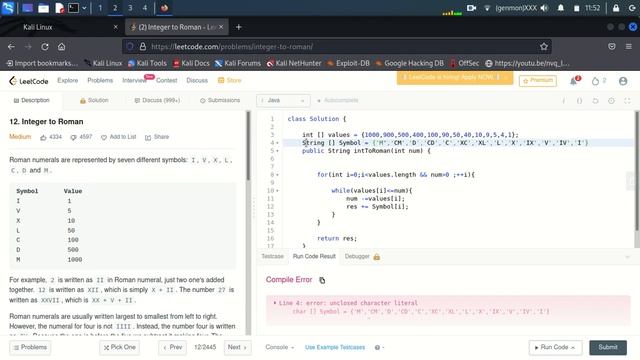Open the Store navigation item

point(230,80)
